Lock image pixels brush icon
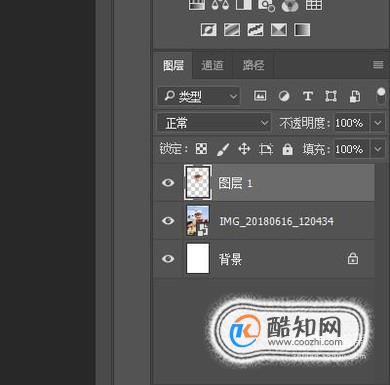Viewport: 390px width, 385px height. 223,149
